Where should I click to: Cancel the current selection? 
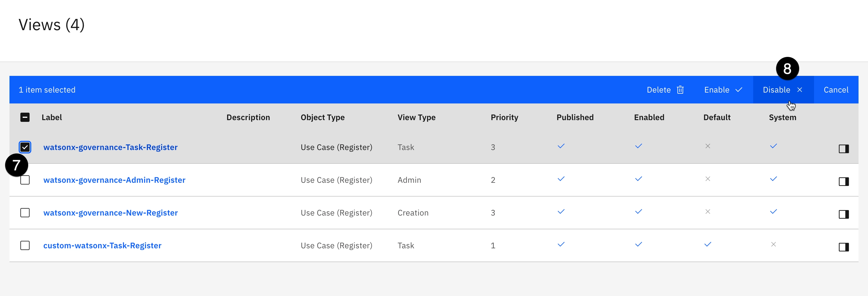(836, 90)
